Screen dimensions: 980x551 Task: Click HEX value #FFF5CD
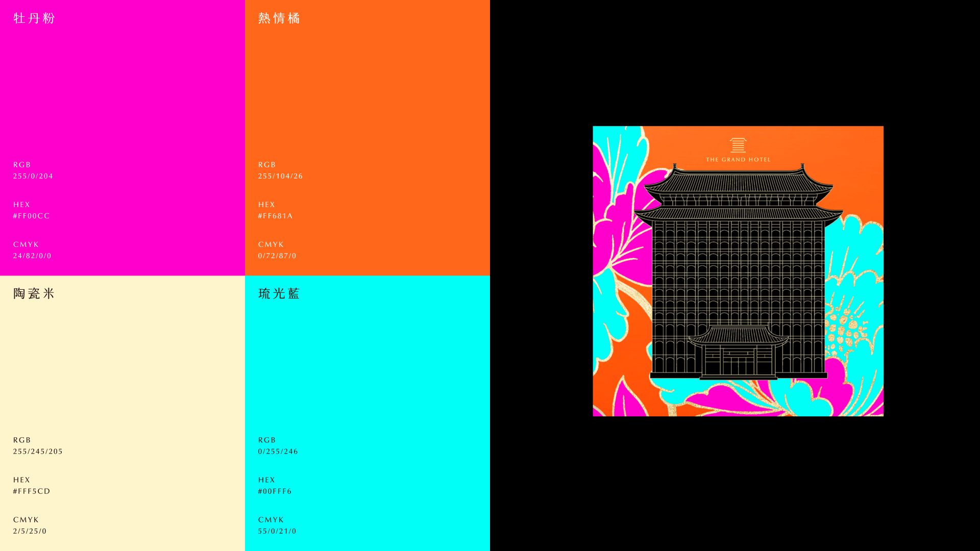point(32,491)
